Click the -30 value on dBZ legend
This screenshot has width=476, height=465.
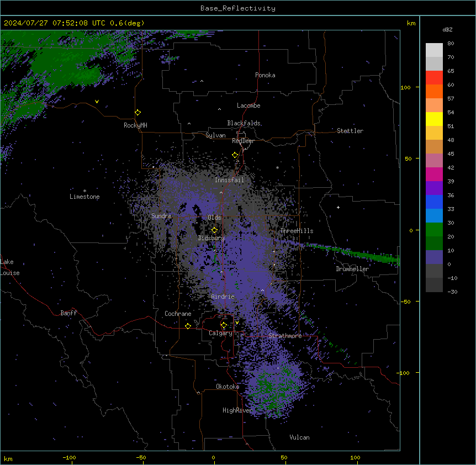tap(452, 292)
